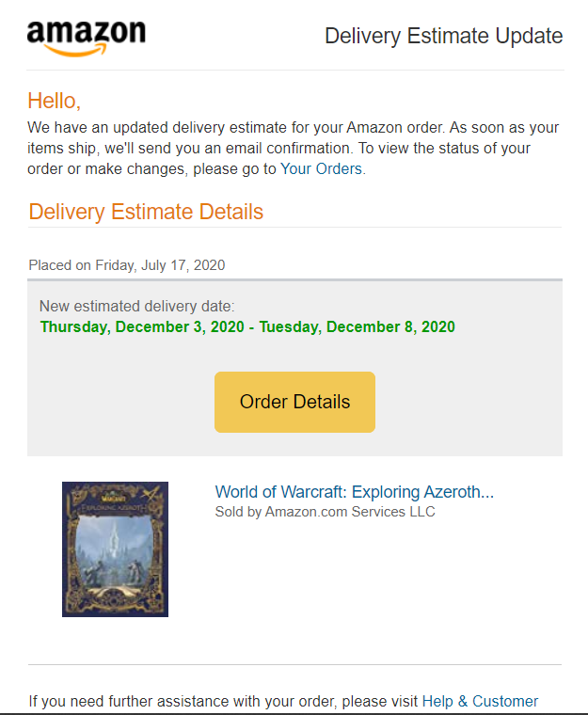Follow the Help & Customer link

coord(480,701)
